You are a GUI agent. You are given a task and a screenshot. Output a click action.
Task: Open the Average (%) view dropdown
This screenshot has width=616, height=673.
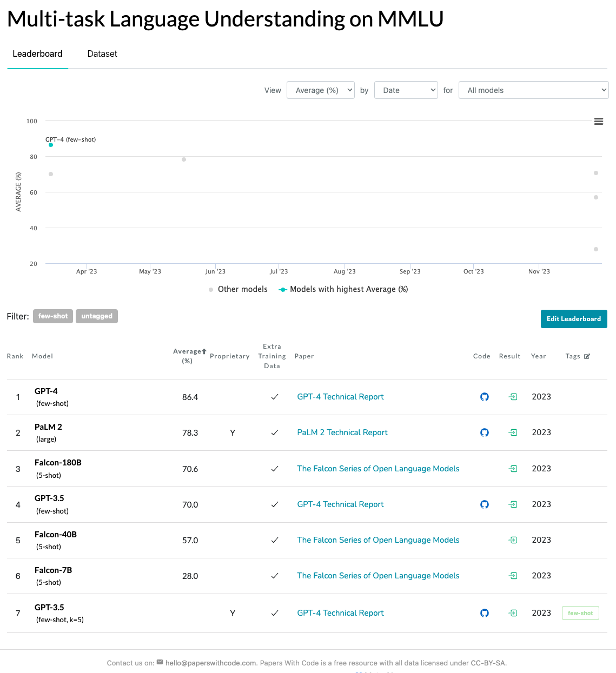pyautogui.click(x=321, y=90)
